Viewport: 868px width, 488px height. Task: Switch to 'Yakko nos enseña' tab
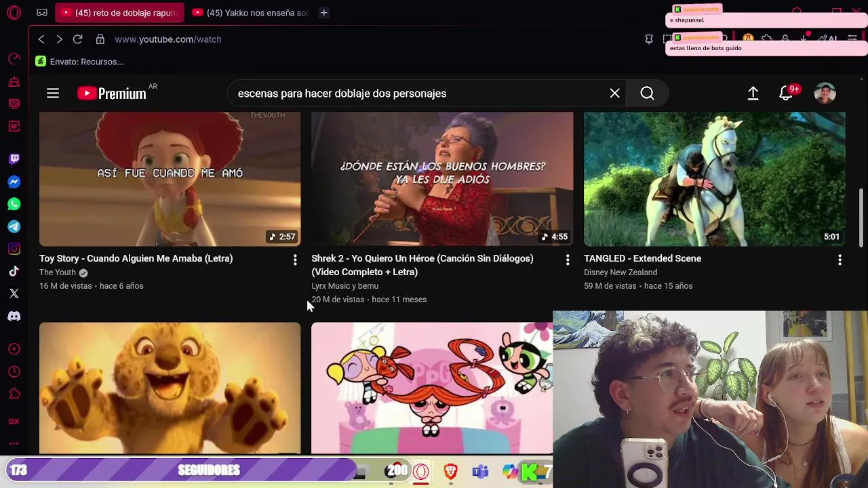coord(251,13)
